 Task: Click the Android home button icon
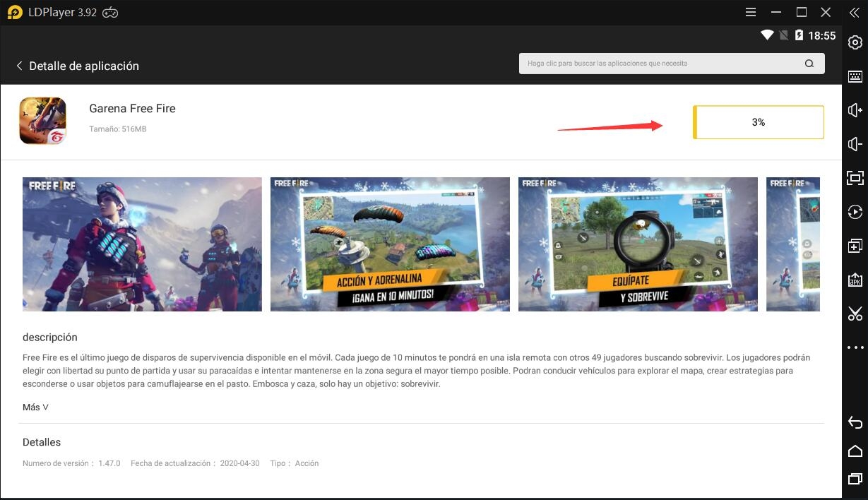click(855, 451)
